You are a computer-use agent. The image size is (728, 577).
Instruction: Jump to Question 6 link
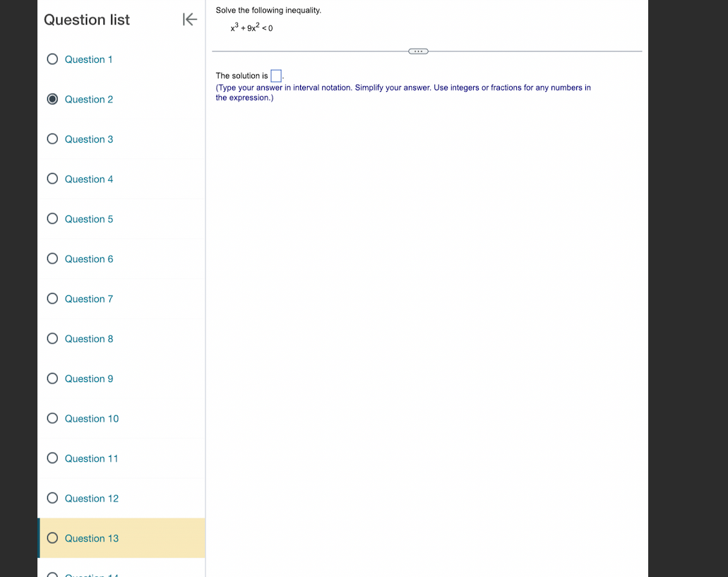[89, 259]
